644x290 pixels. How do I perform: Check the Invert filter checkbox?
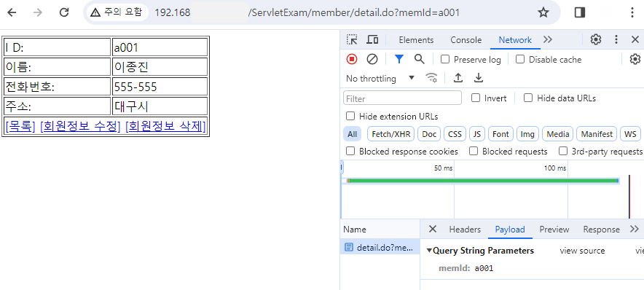coord(476,98)
